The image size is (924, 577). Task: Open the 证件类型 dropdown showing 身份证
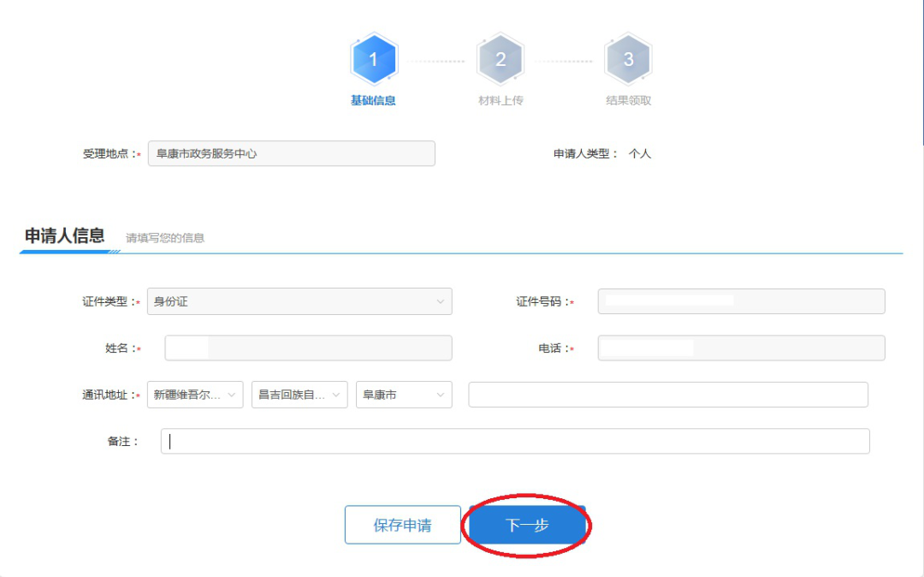click(299, 301)
